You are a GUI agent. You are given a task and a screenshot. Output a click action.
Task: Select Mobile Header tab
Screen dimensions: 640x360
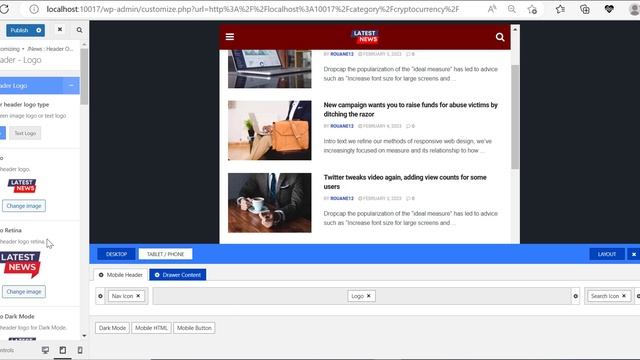pyautogui.click(x=120, y=275)
